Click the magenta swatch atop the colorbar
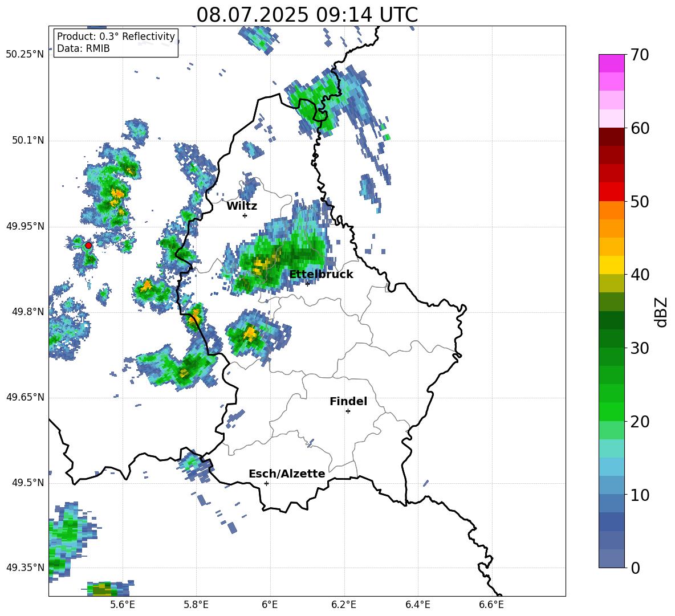675x616 pixels. [611, 63]
